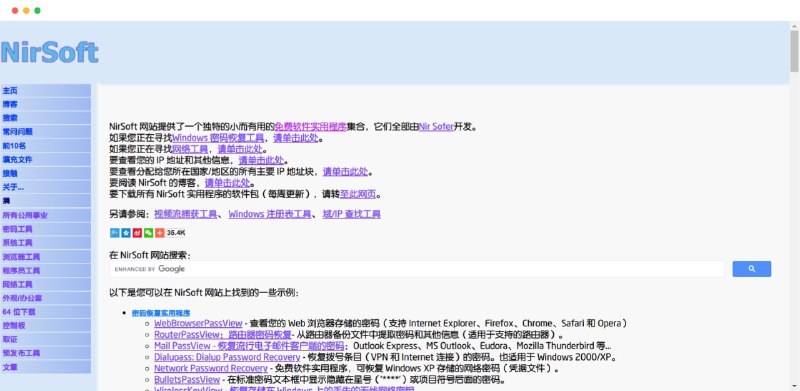
Task: Open the BulletsPassView link
Action: [x=187, y=380]
